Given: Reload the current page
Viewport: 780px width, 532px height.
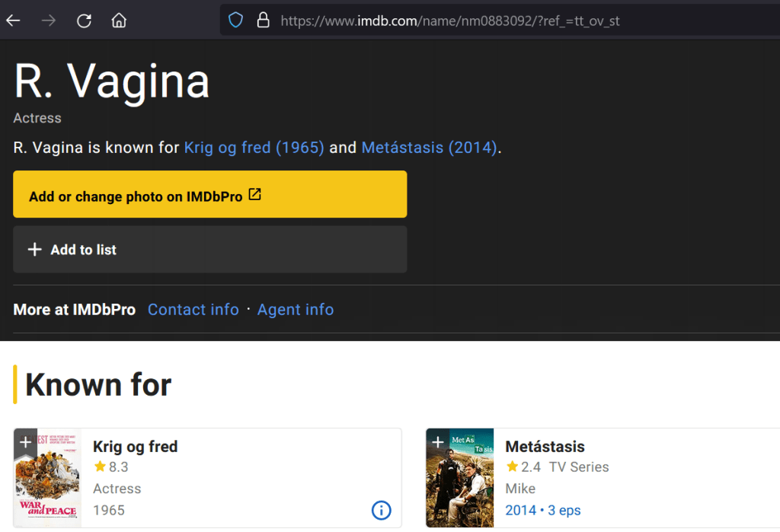Looking at the screenshot, I should pyautogui.click(x=84, y=21).
